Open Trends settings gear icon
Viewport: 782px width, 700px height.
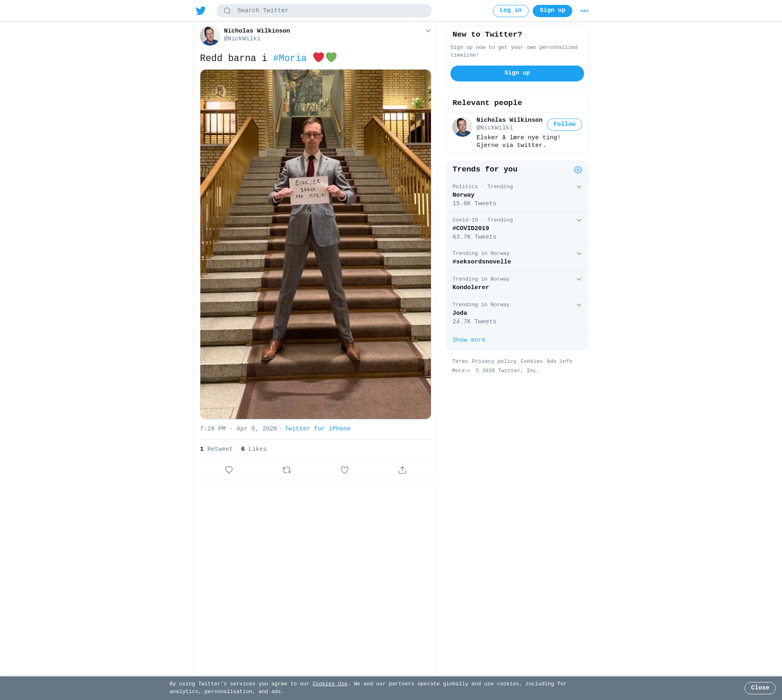pyautogui.click(x=578, y=170)
